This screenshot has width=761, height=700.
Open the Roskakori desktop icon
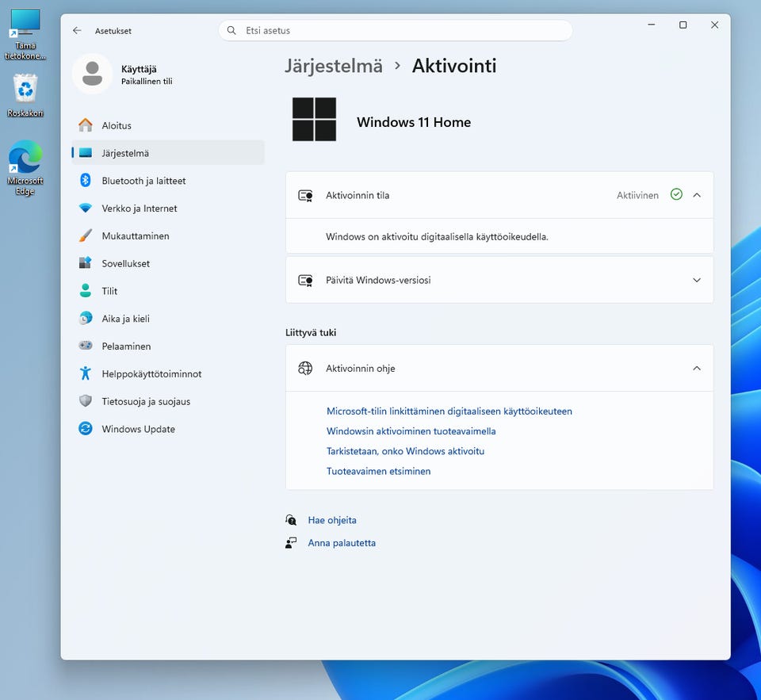(25, 95)
